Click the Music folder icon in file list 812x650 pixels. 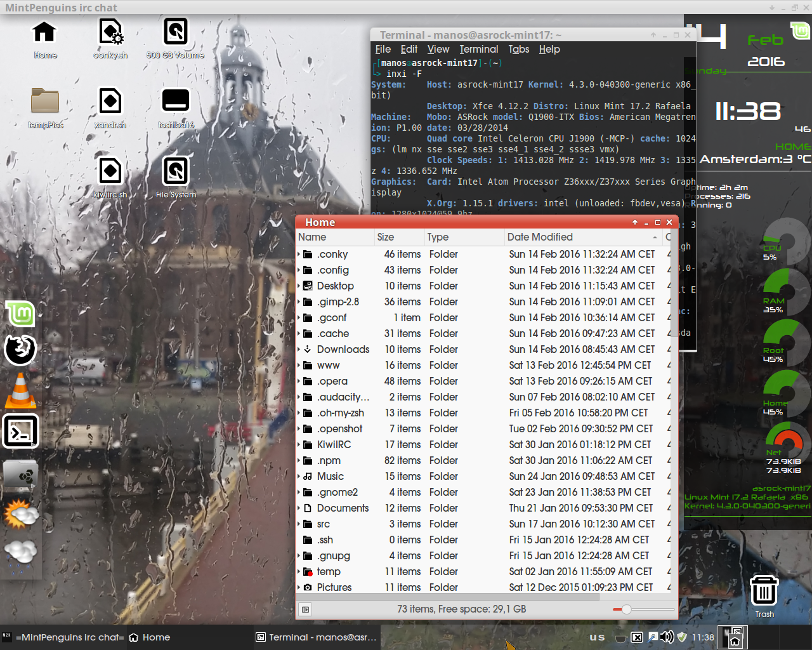[x=308, y=476]
